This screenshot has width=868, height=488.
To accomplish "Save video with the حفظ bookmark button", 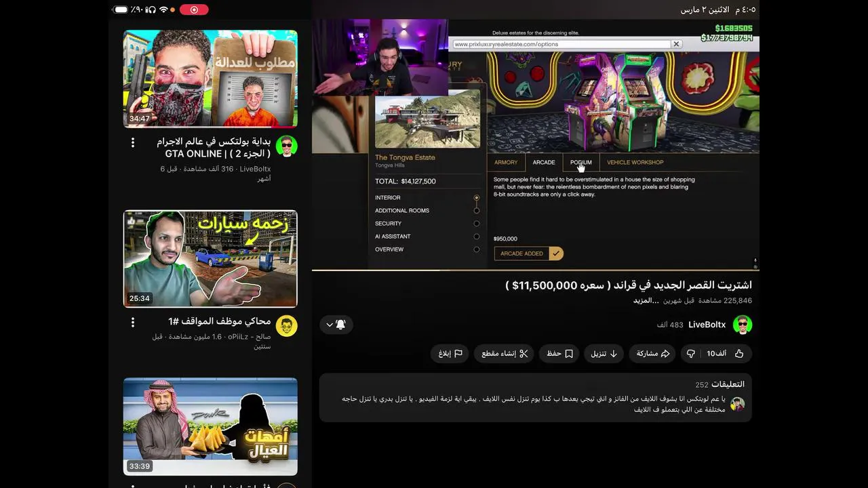I will click(x=559, y=354).
